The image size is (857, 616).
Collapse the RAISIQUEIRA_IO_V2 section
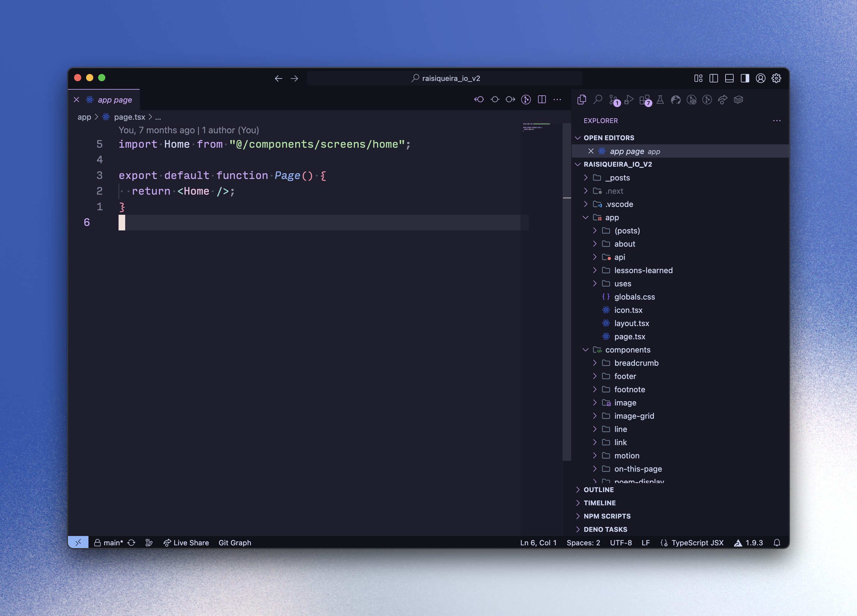click(680, 164)
